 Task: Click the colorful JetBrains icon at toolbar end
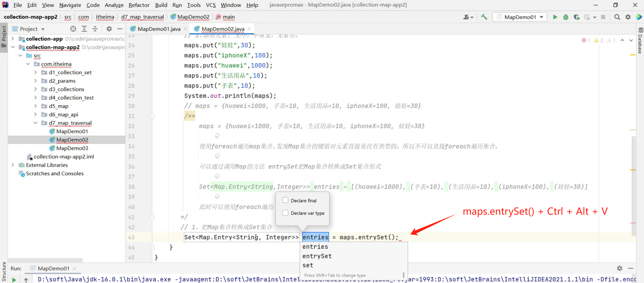click(x=639, y=17)
